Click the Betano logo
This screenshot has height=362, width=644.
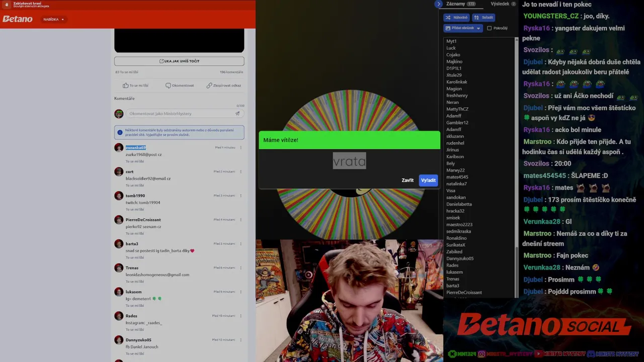18,19
